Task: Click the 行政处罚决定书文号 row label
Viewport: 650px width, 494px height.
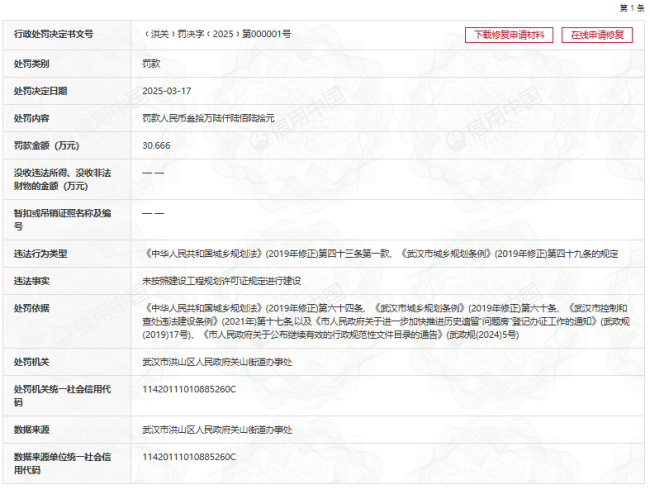Action: 53,34
